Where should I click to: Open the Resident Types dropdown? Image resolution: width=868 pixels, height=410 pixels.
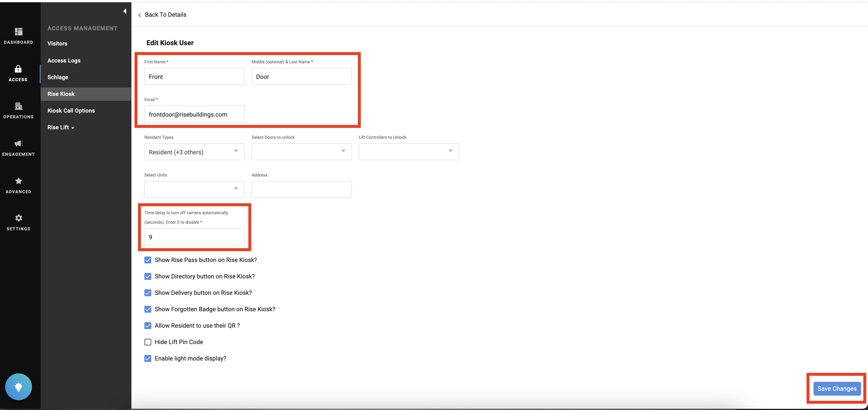pyautogui.click(x=194, y=152)
